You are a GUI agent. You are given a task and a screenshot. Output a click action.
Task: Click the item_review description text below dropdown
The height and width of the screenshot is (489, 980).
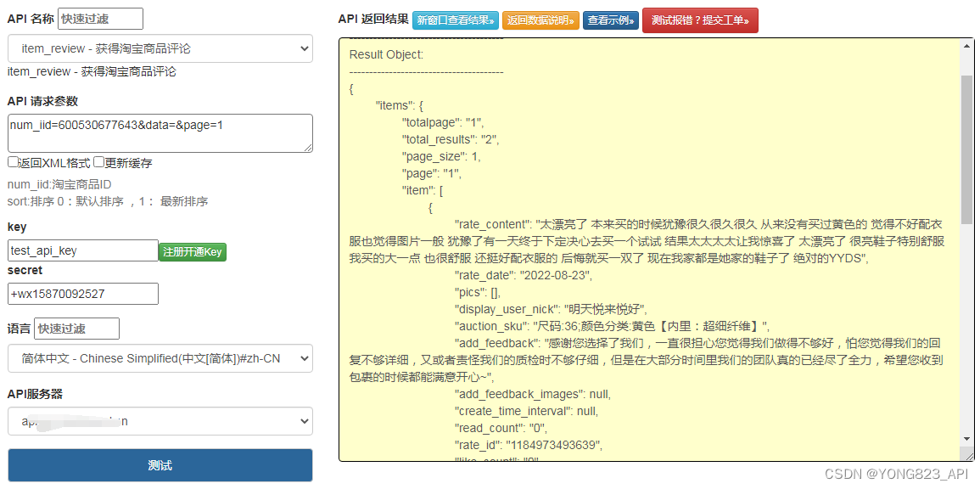[92, 71]
